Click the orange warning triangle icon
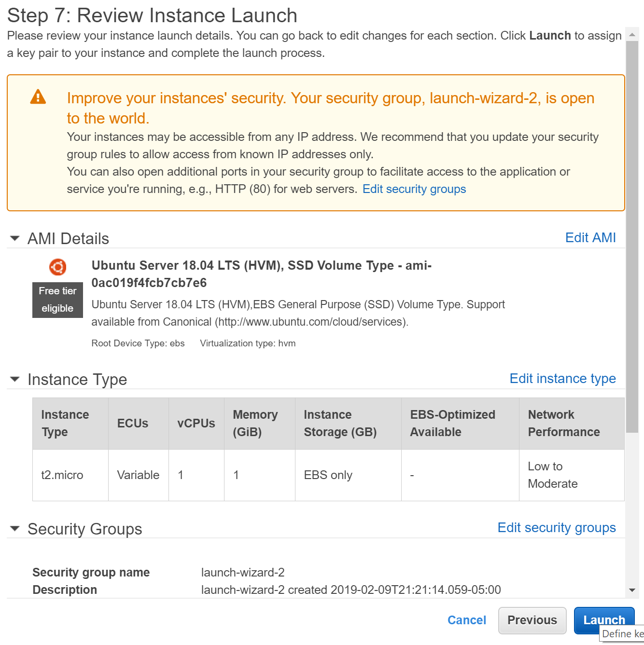 [x=38, y=97]
